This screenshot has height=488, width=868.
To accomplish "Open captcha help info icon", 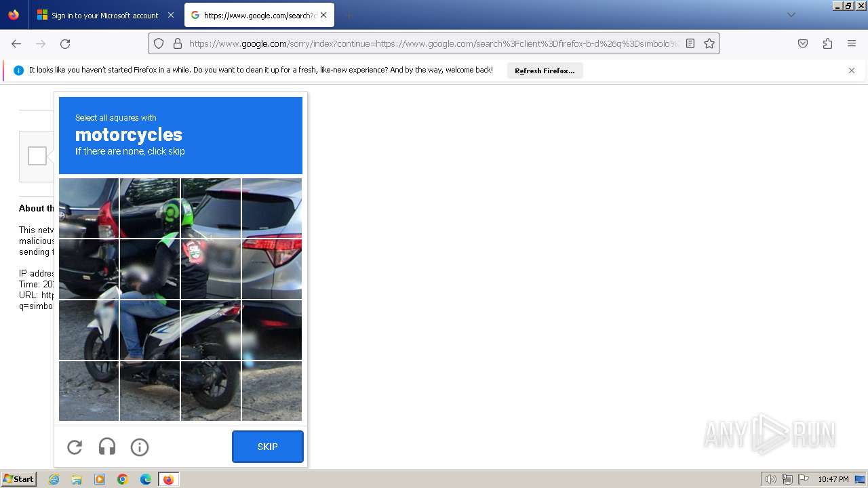I will 140,447.
